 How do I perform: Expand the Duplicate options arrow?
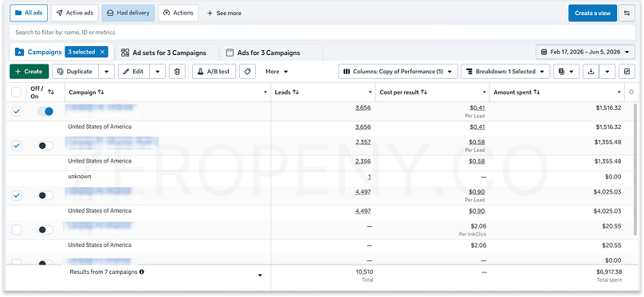click(106, 72)
